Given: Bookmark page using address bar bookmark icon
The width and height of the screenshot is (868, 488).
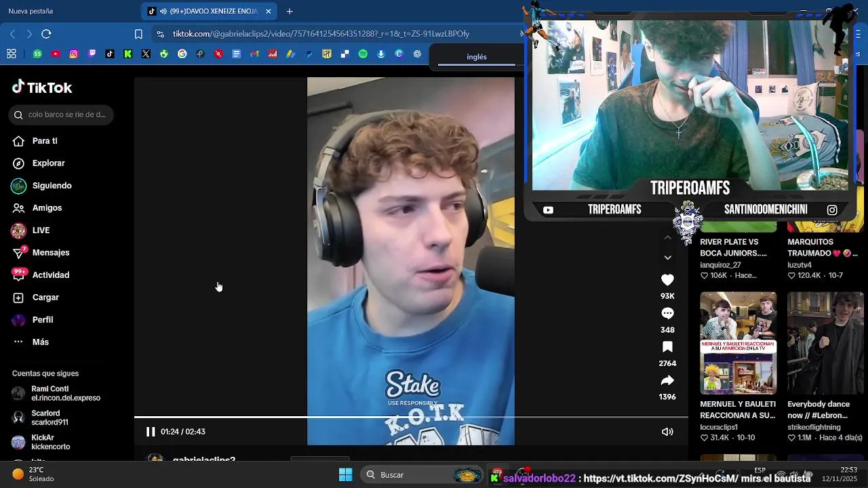Looking at the screenshot, I should point(138,34).
